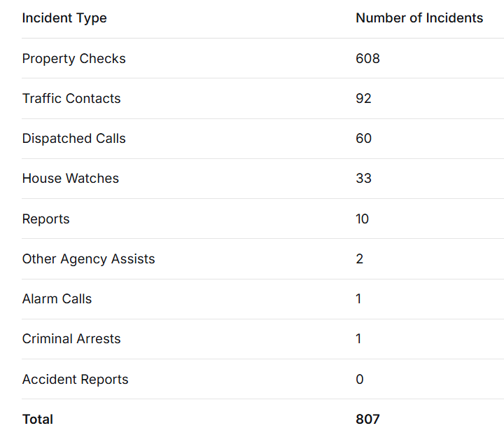Select the Dispatched Calls row label
Image resolution: width=504 pixels, height=435 pixels.
(73, 139)
